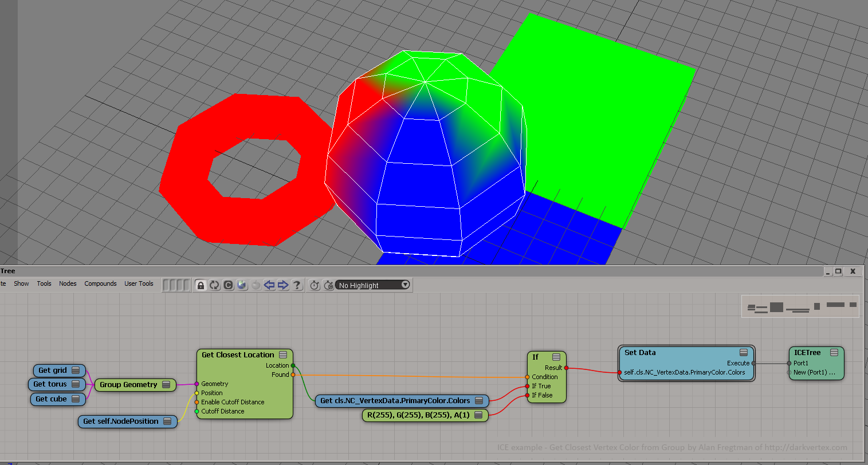Click the If node's Condition port
Screen dimensions: 868x465
(527, 377)
